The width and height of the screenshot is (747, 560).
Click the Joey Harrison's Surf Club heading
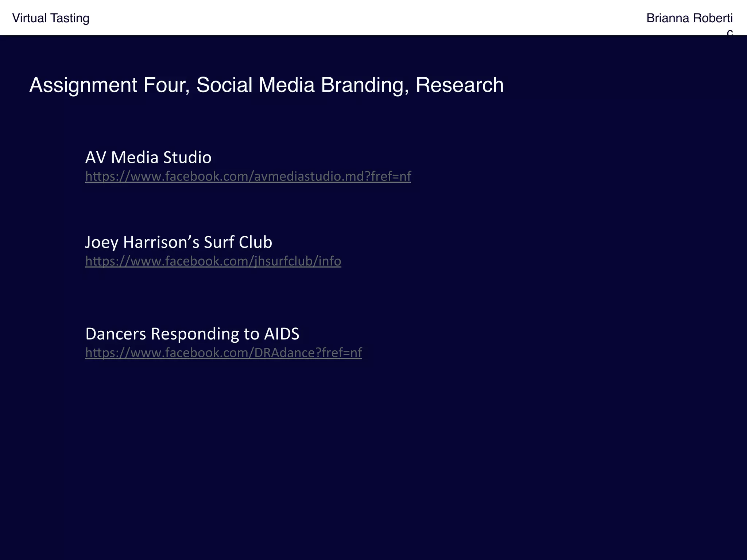178,242
